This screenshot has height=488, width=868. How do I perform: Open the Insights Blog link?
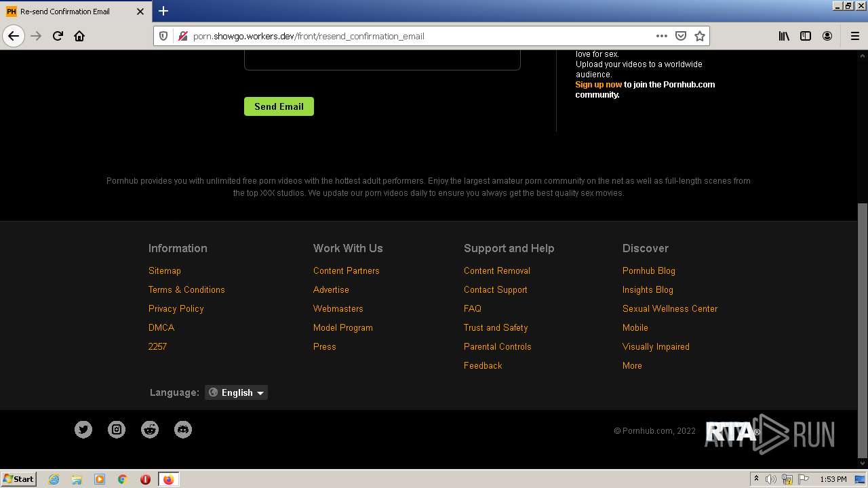click(x=648, y=289)
